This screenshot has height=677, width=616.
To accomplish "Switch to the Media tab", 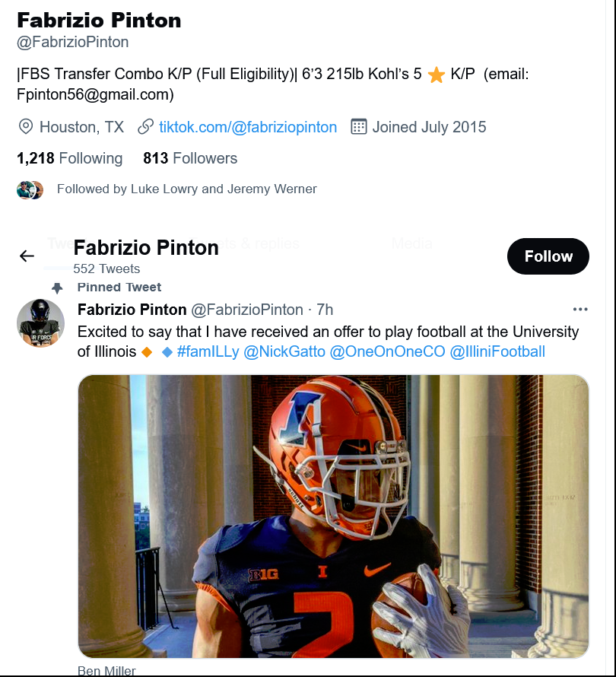I will [411, 243].
